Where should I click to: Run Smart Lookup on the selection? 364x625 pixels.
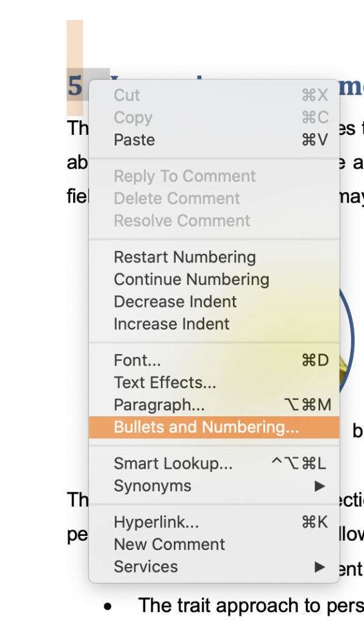click(173, 463)
